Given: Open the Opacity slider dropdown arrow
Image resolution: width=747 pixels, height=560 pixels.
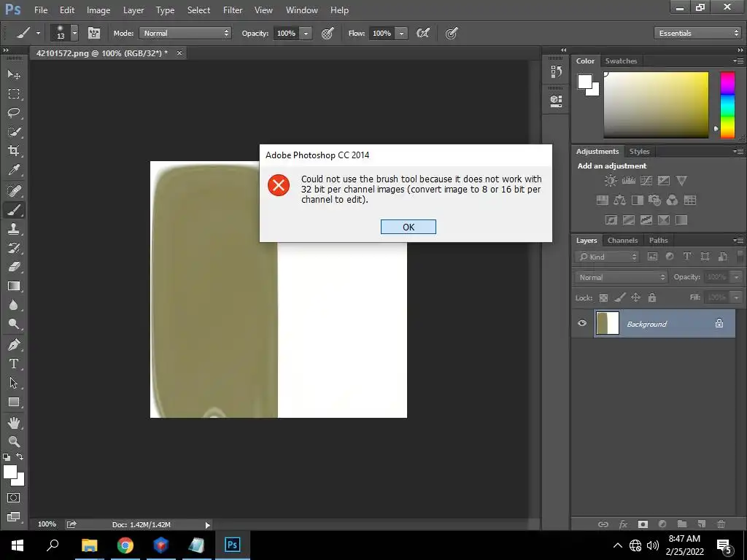Looking at the screenshot, I should tap(306, 33).
